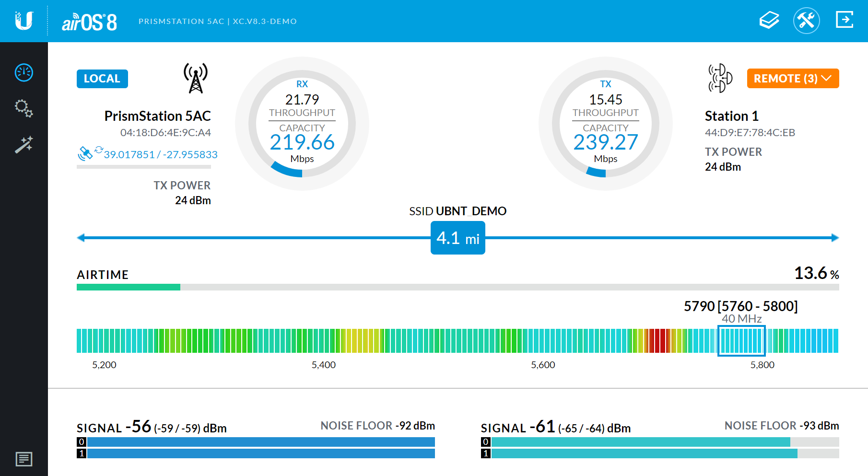Click the 219.66 capacity value
The image size is (868, 476).
pos(302,142)
